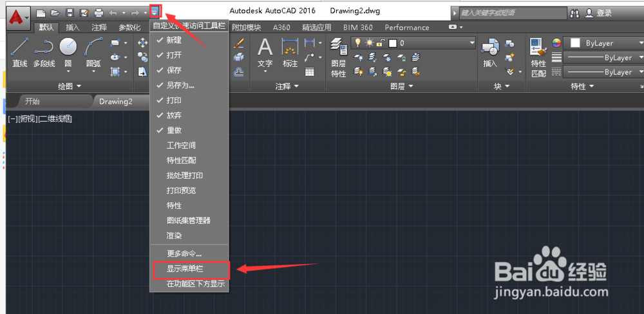Click the [二维线框] visual style control

[55, 120]
